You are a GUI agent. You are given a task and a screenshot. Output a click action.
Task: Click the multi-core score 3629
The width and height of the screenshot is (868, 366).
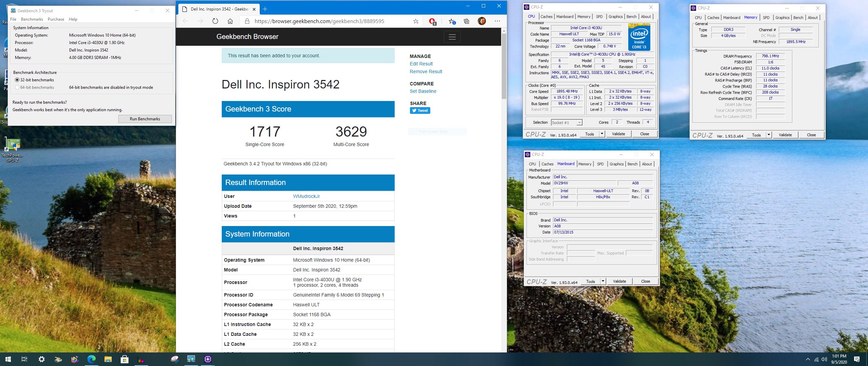351,131
